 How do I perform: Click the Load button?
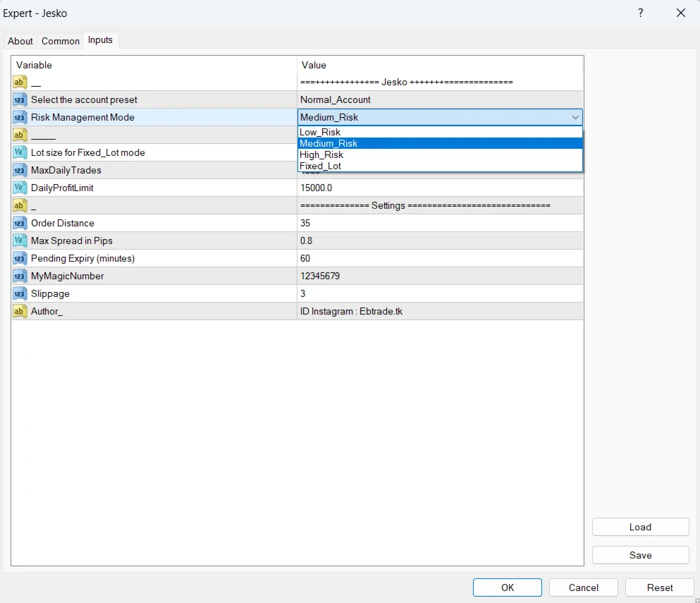tap(640, 527)
